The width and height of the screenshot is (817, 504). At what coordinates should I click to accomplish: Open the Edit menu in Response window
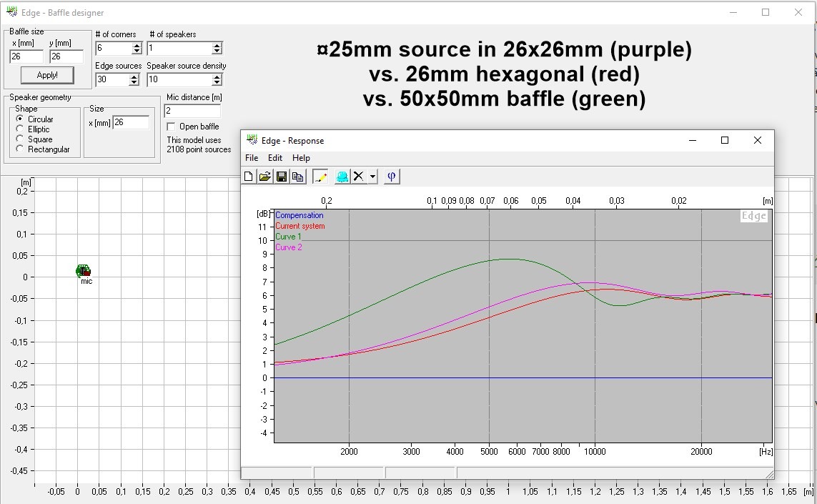275,158
